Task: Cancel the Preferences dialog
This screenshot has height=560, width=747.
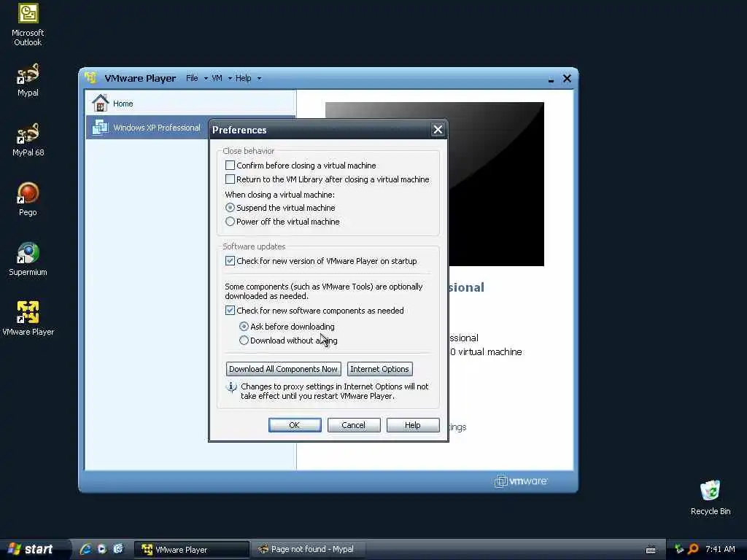Action: coord(354,425)
